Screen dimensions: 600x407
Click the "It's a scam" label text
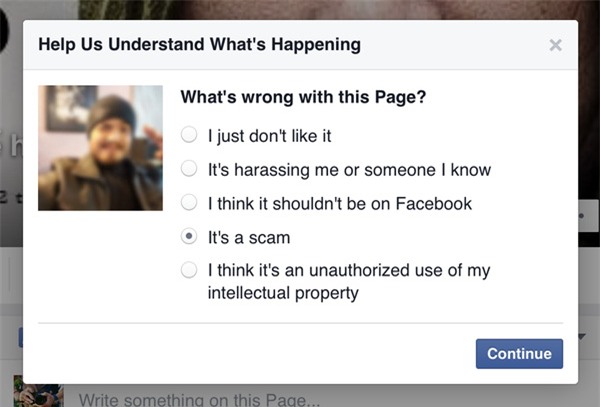pyautogui.click(x=248, y=238)
